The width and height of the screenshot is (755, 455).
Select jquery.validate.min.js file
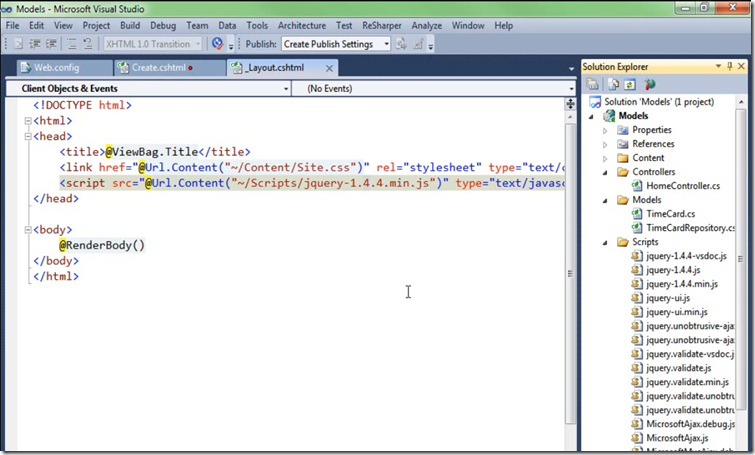click(x=687, y=382)
